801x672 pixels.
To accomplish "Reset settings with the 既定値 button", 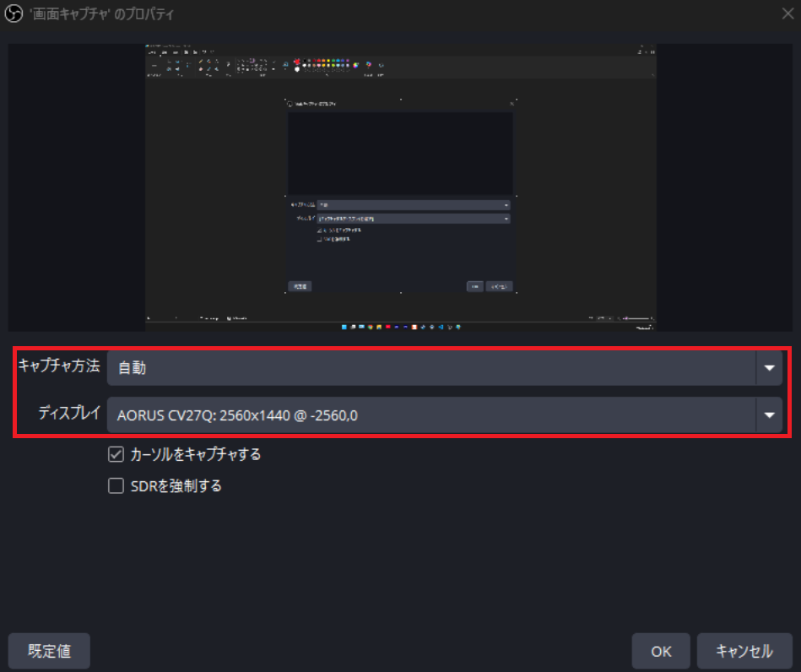I will [49, 651].
